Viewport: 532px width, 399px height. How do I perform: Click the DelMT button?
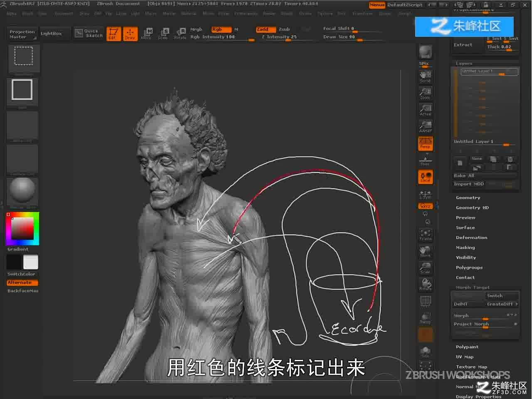(469, 304)
